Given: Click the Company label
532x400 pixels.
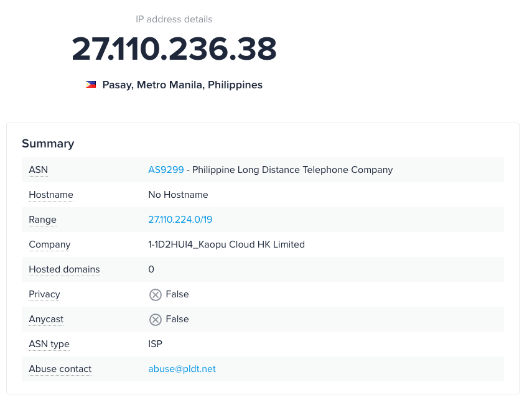Looking at the screenshot, I should tap(49, 244).
